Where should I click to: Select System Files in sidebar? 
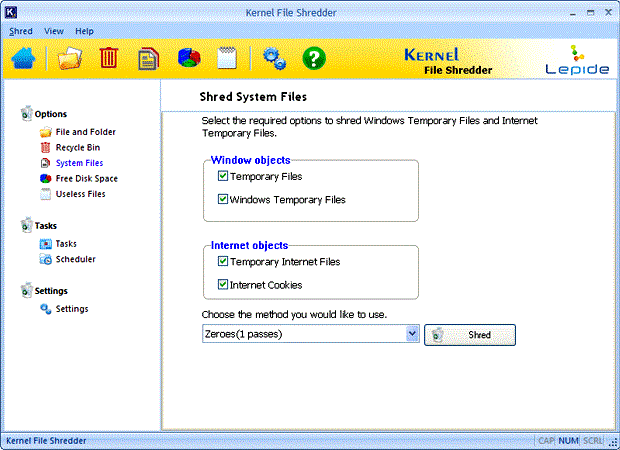point(79,163)
